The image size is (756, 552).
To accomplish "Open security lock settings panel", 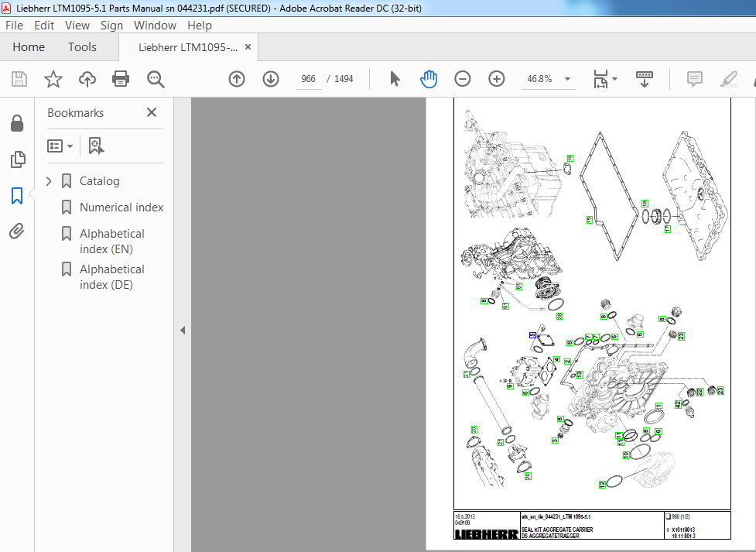I will point(17,124).
